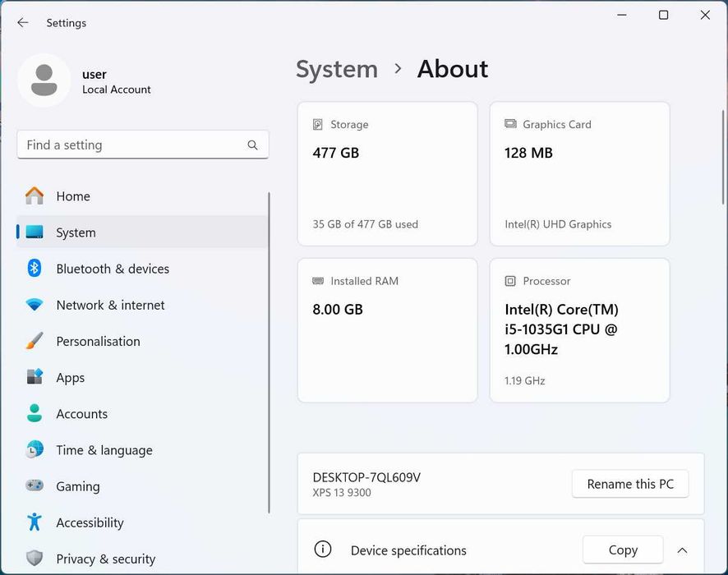Click System in the breadcrumb
The width and height of the screenshot is (728, 575).
pos(337,69)
